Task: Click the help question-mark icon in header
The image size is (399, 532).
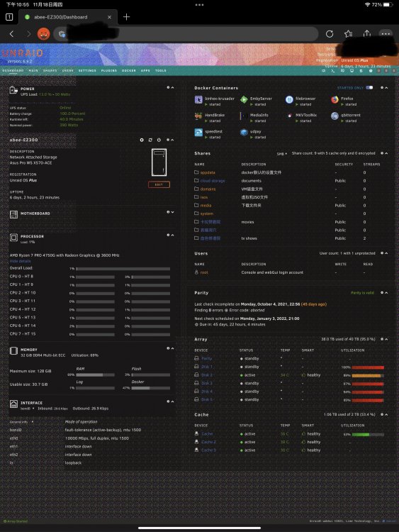Action: [x=371, y=71]
